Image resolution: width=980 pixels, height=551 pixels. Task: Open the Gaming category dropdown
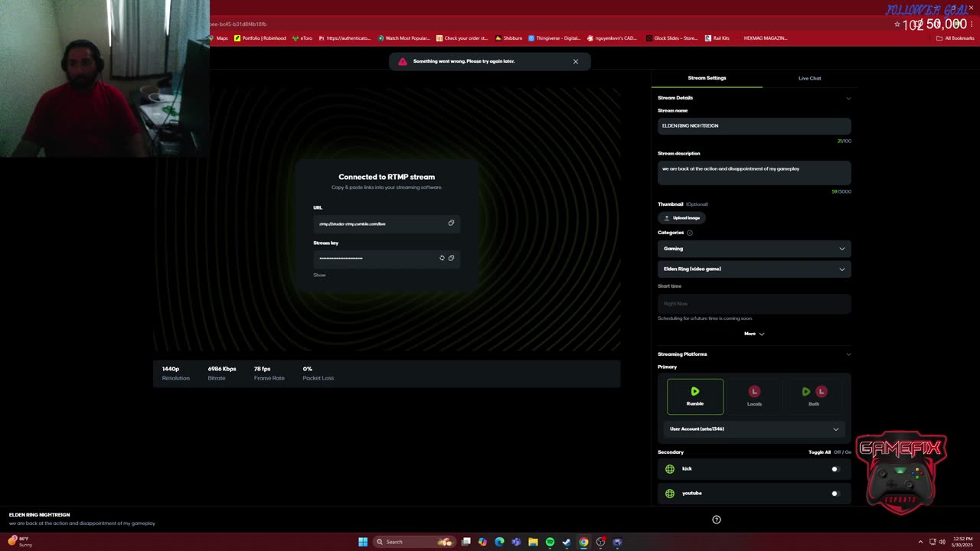(754, 249)
